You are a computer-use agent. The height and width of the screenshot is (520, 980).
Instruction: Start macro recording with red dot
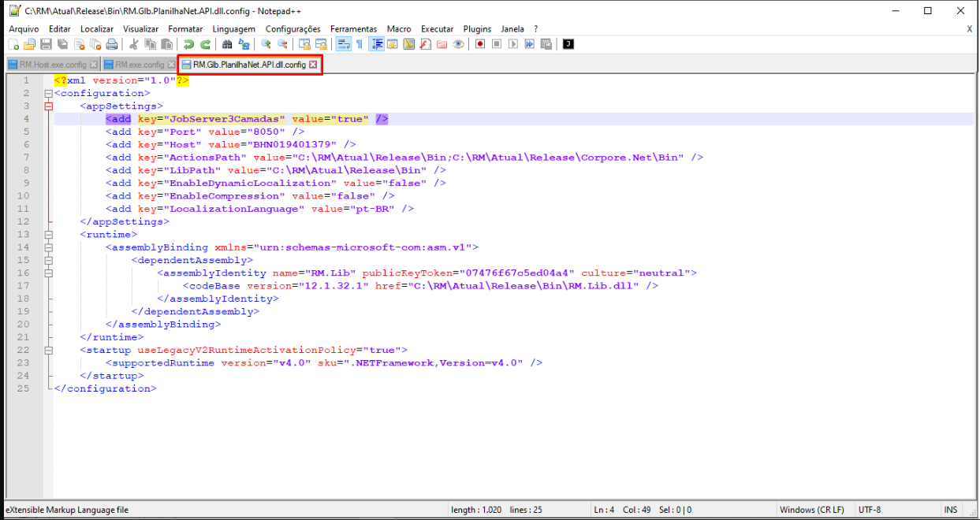click(479, 44)
